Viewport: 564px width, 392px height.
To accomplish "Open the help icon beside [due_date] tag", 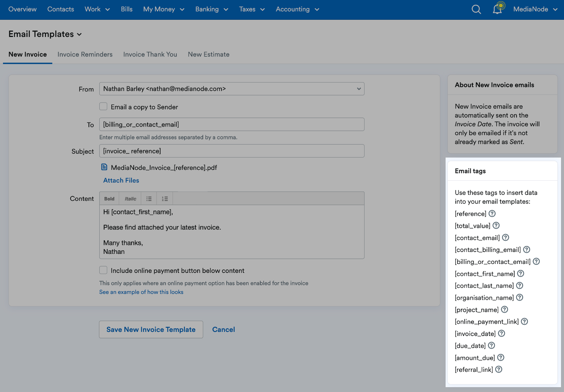I will click(491, 345).
